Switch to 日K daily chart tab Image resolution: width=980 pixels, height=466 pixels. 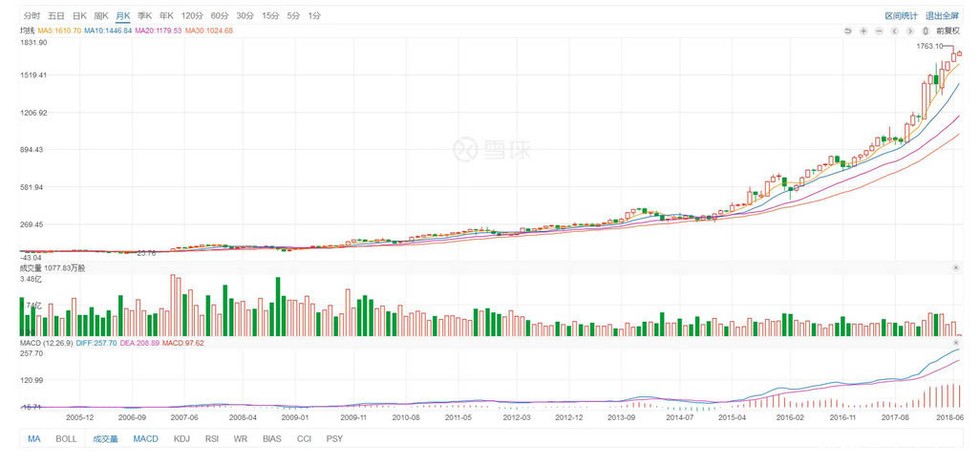(79, 16)
